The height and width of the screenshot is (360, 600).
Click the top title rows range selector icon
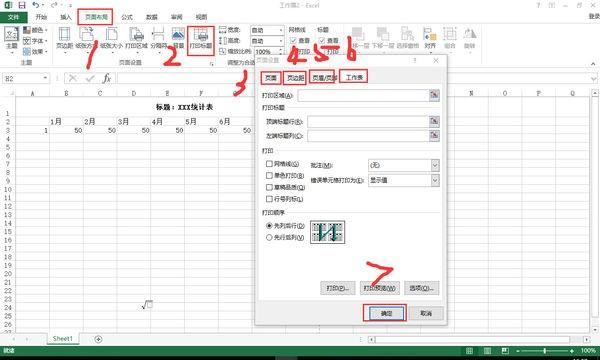click(434, 122)
